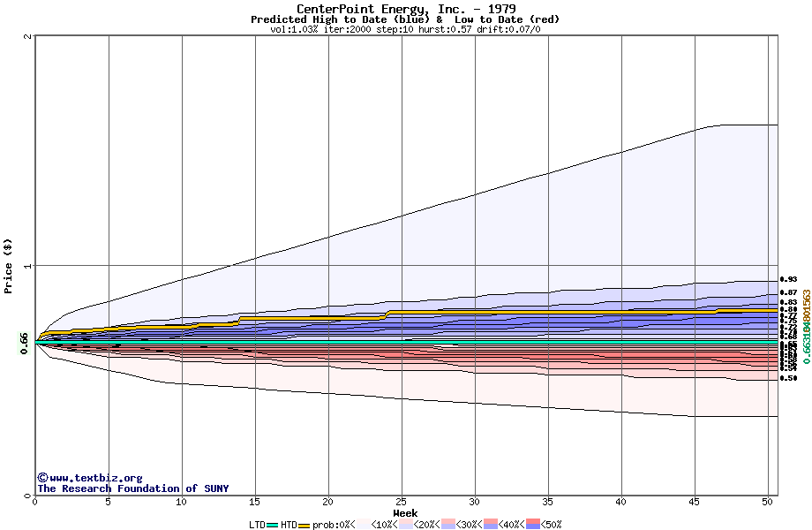Screen dimensions: 812x530
Task: Click the chart title 'CenterPoint Energy, Inc. - 1979'
Action: click(x=406, y=9)
